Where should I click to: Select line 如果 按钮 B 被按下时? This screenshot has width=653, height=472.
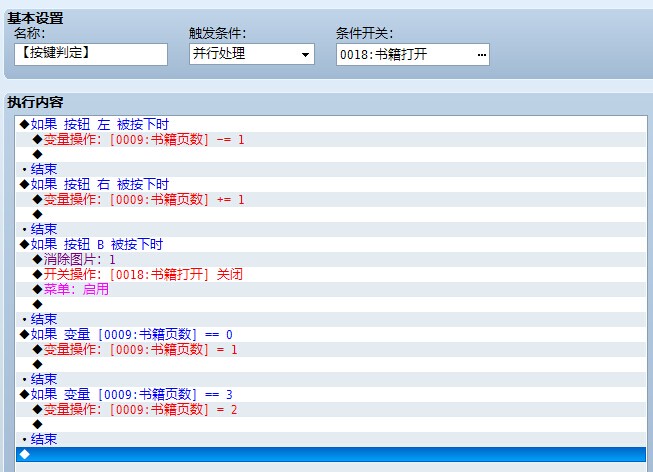(x=331, y=245)
